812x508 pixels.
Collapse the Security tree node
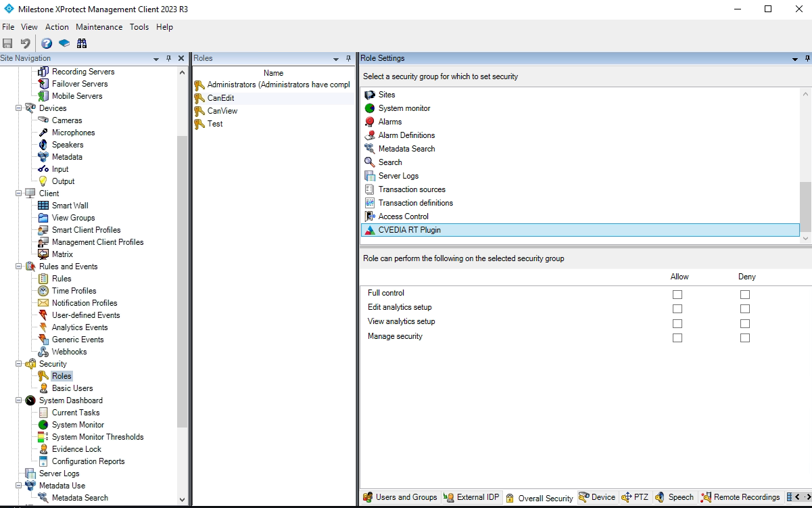point(19,364)
